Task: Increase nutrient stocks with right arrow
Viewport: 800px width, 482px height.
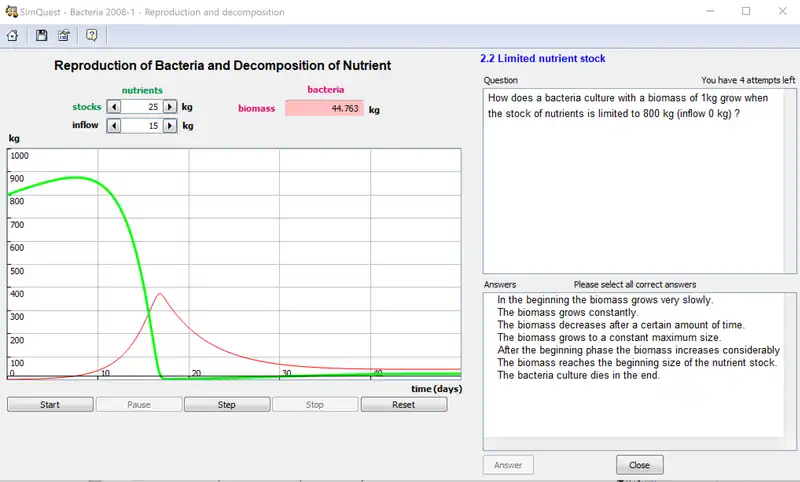Action: click(x=170, y=107)
